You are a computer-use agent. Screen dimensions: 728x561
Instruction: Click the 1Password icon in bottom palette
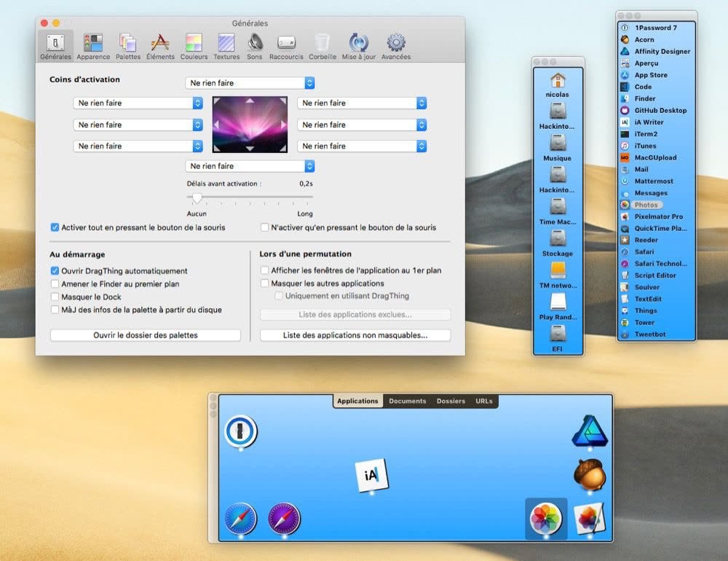click(x=241, y=431)
